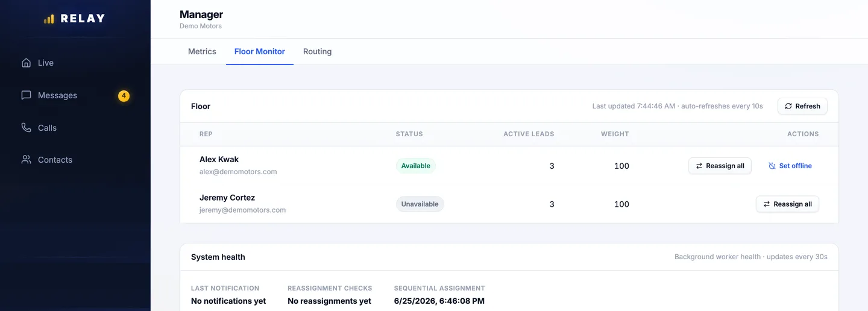Click the REASSIGNMENT CHECKS label
Image resolution: width=868 pixels, height=311 pixels.
(330, 288)
